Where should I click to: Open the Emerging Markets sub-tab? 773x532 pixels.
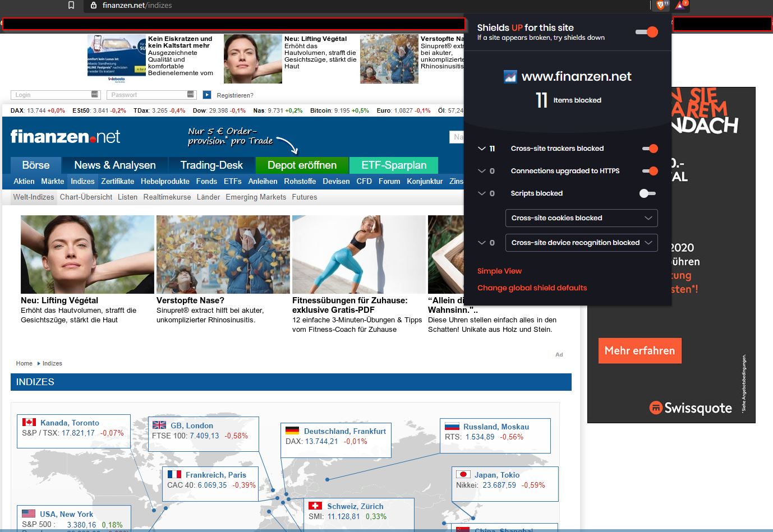tap(256, 197)
